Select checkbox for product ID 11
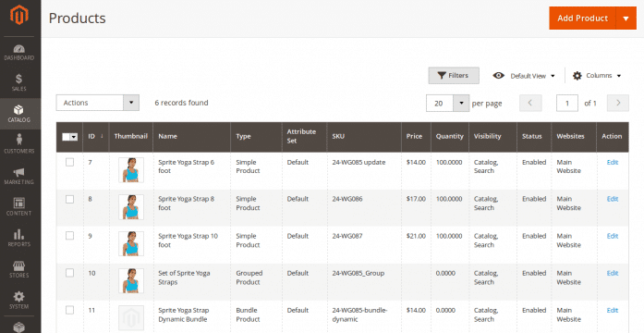The image size is (644, 333). point(70,310)
